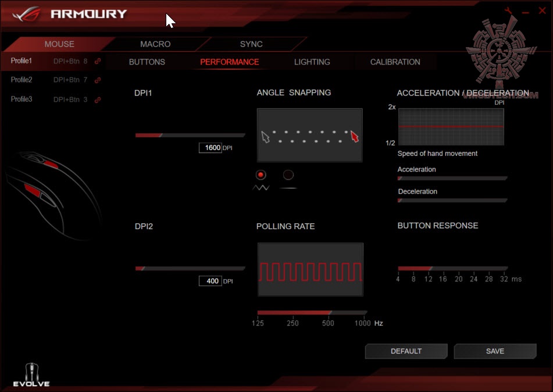553x392 pixels.
Task: Close the Armoury window
Action: [543, 11]
